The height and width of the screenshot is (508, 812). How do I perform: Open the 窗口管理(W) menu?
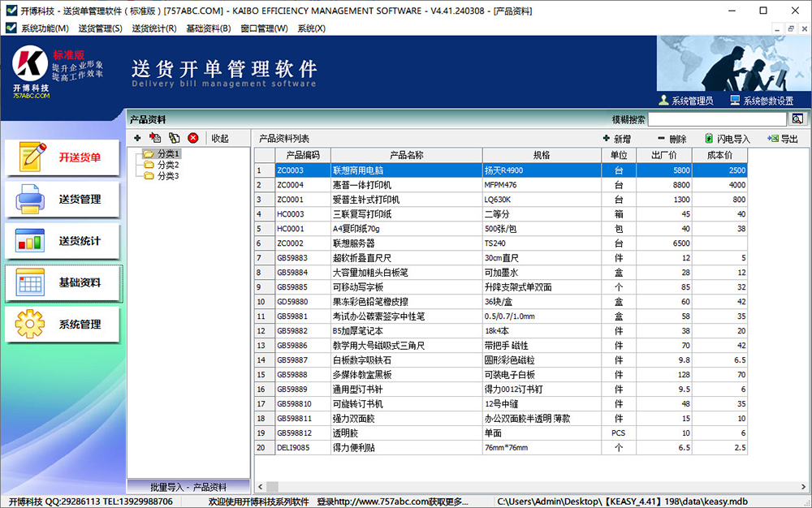click(264, 28)
